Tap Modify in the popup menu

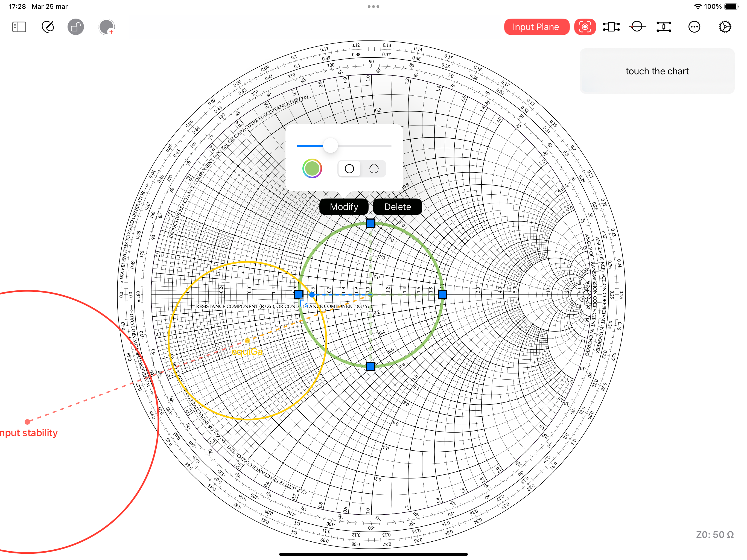click(x=344, y=207)
